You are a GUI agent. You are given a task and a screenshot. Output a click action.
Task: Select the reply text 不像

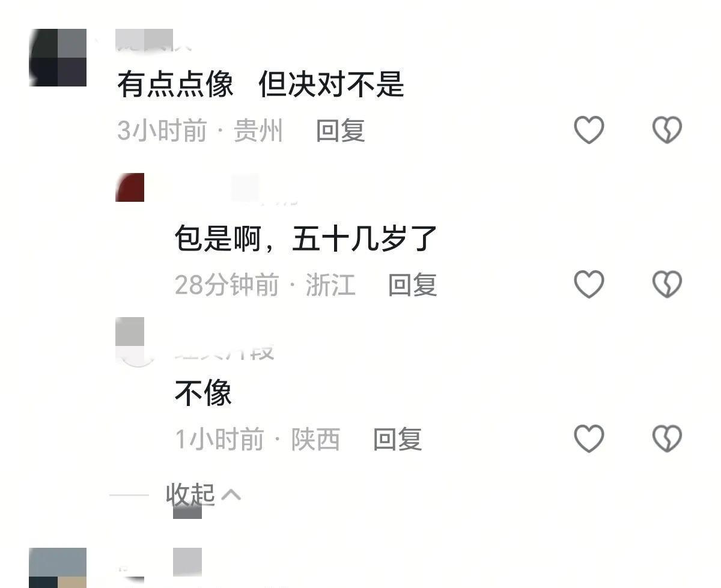coord(203,393)
